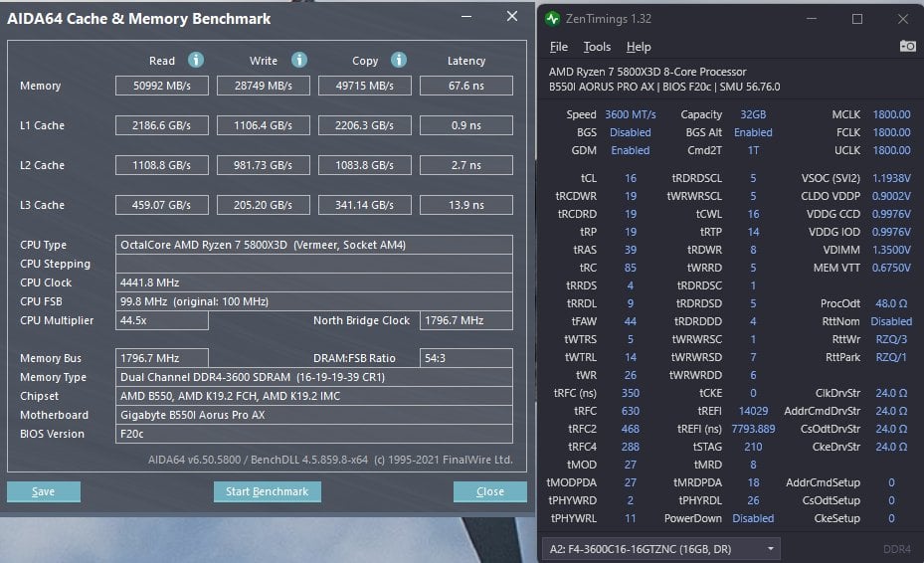Open the memory module A2 dropdown
Image resolution: width=924 pixels, height=563 pixels.
[661, 549]
